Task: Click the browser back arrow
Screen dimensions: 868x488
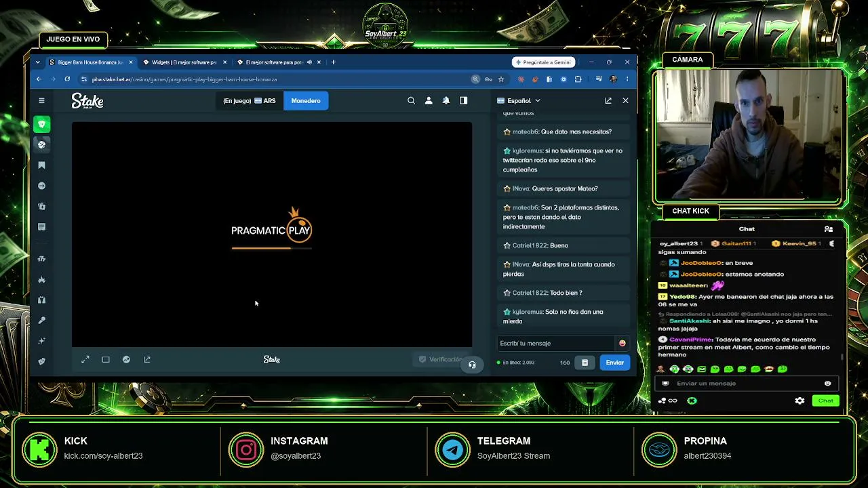Action: 39,79
